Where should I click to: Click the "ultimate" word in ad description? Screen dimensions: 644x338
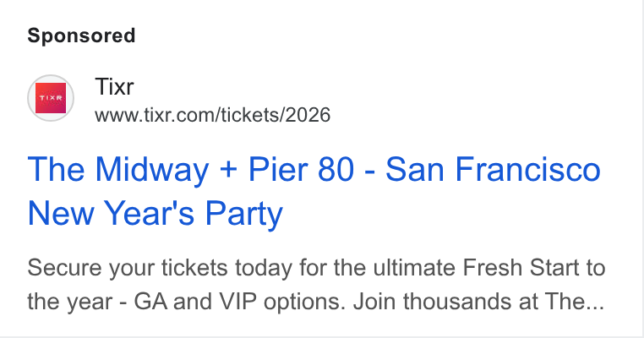point(414,268)
